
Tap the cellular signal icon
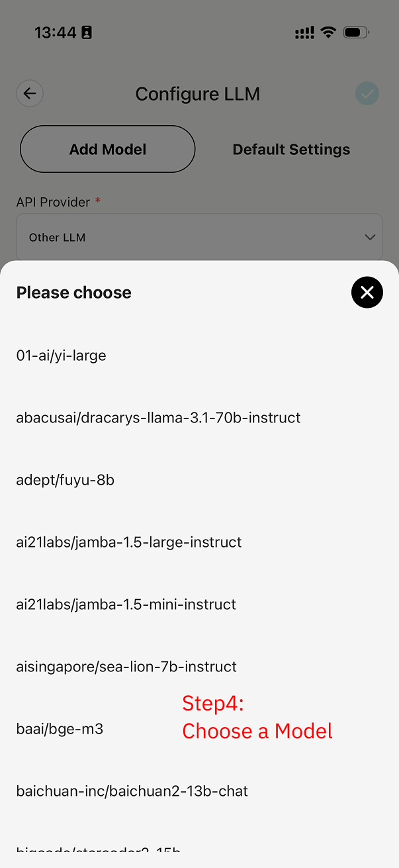pos(304,32)
